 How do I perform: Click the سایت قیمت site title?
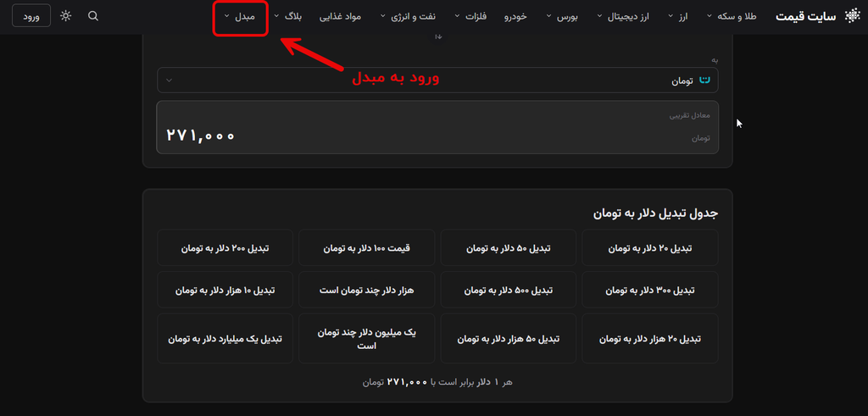(806, 17)
